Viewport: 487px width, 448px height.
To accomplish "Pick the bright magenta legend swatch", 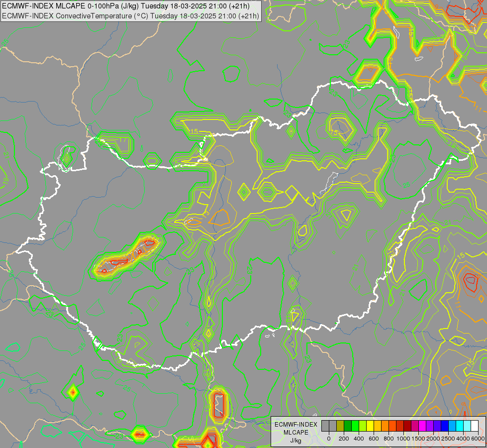I will click(422, 426).
